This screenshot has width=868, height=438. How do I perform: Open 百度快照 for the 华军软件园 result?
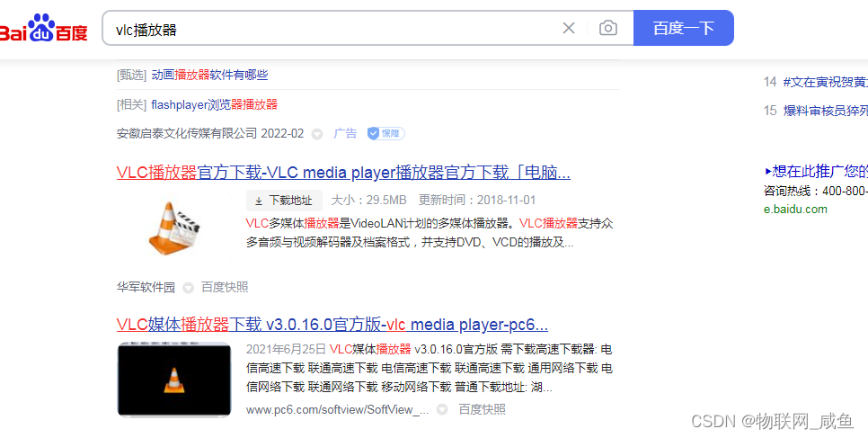coord(225,287)
